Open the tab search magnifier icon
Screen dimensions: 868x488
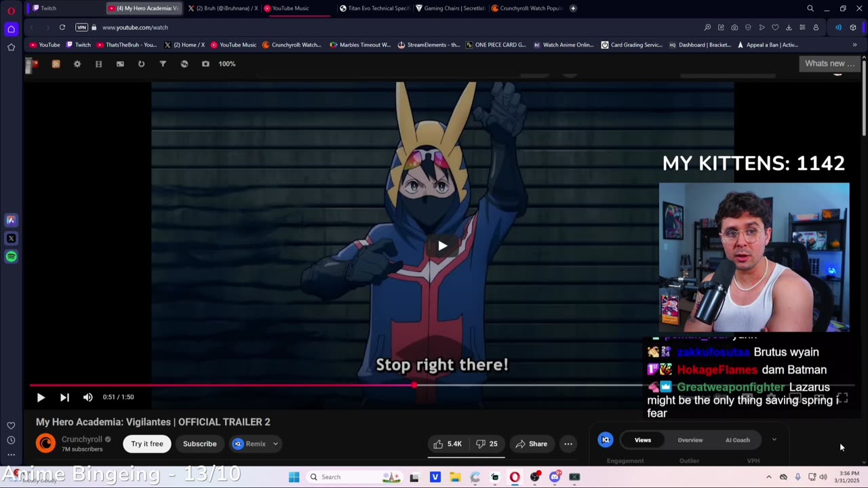click(810, 8)
